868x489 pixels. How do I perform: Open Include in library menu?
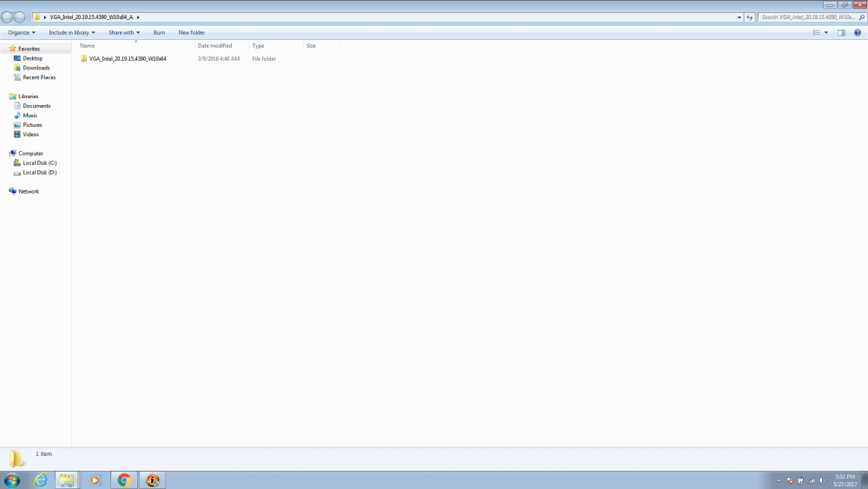pos(72,33)
